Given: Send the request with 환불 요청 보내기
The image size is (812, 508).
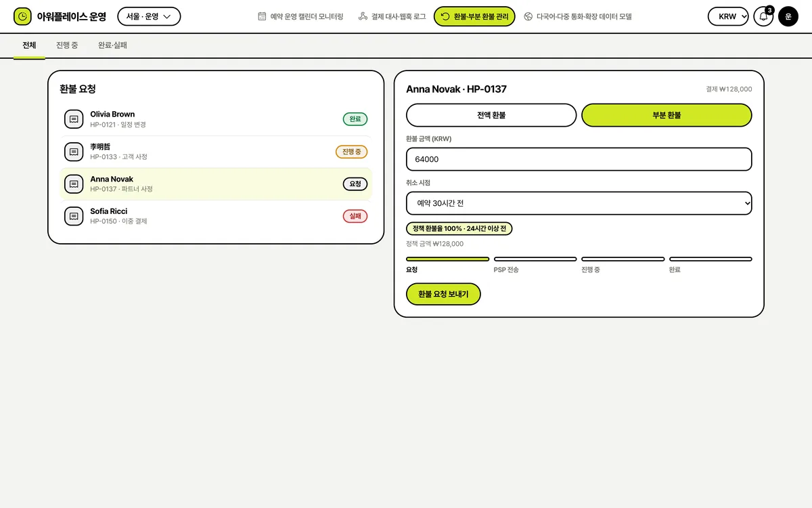Looking at the screenshot, I should click(x=443, y=294).
